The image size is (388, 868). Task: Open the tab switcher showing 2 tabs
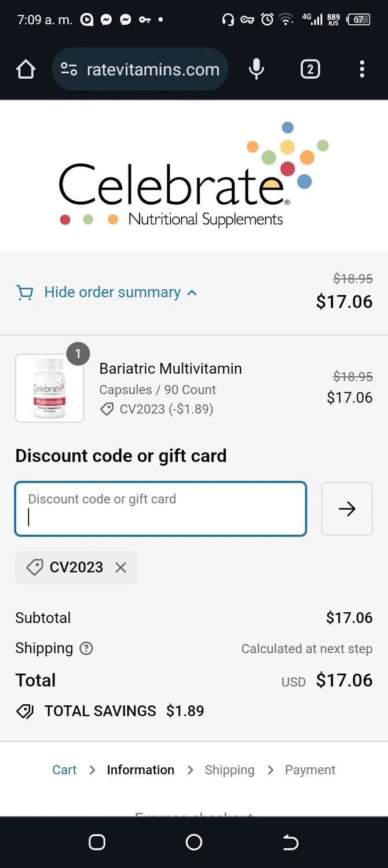[310, 69]
